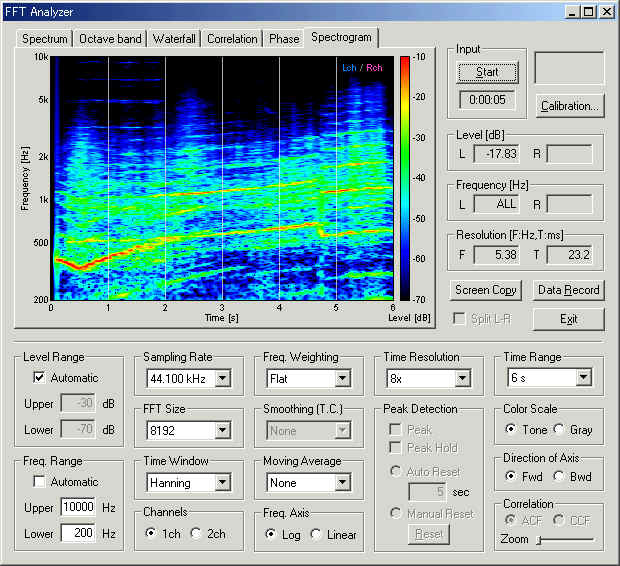Set axis direction to Bwd
The image size is (620, 566).
click(559, 476)
